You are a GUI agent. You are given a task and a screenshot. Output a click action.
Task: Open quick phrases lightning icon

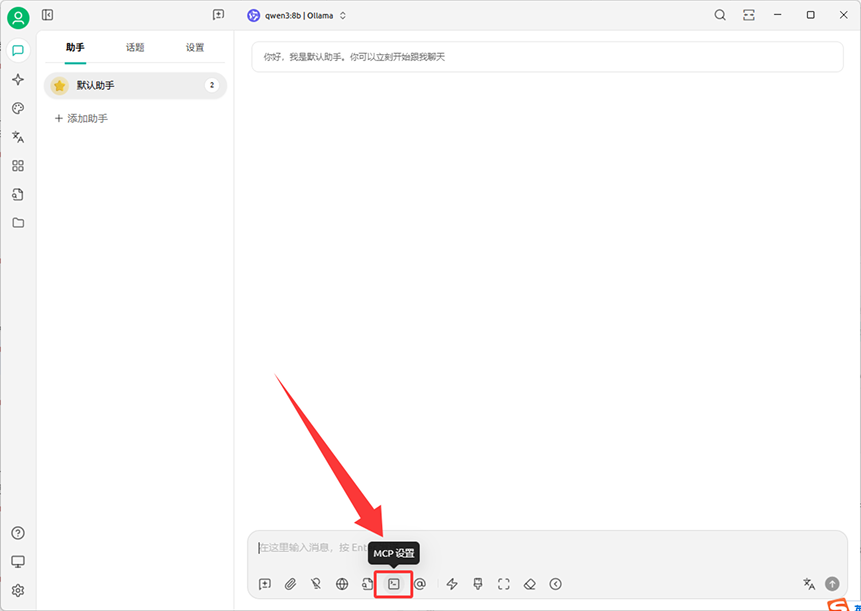[452, 584]
